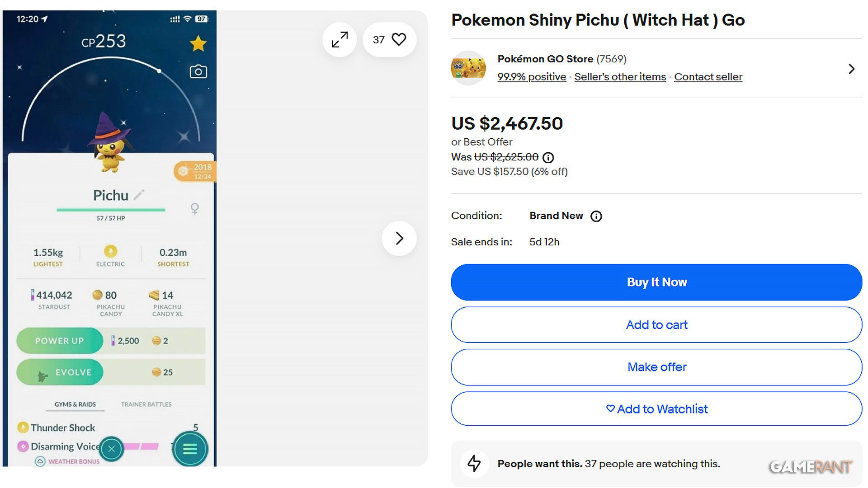Open the Pokémon GO Store seller avatar

[468, 68]
